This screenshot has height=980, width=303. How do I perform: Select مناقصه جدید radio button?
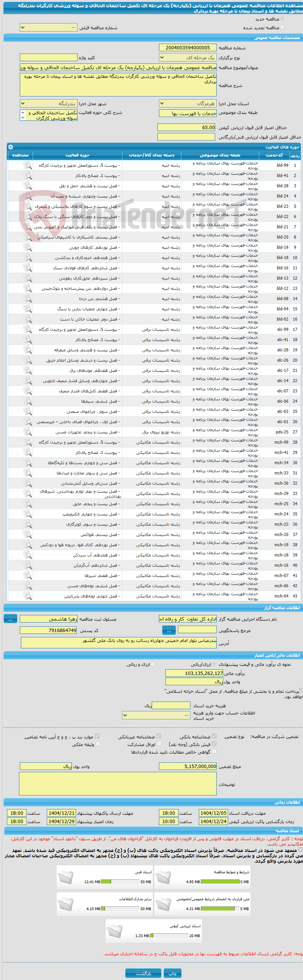[282, 19]
